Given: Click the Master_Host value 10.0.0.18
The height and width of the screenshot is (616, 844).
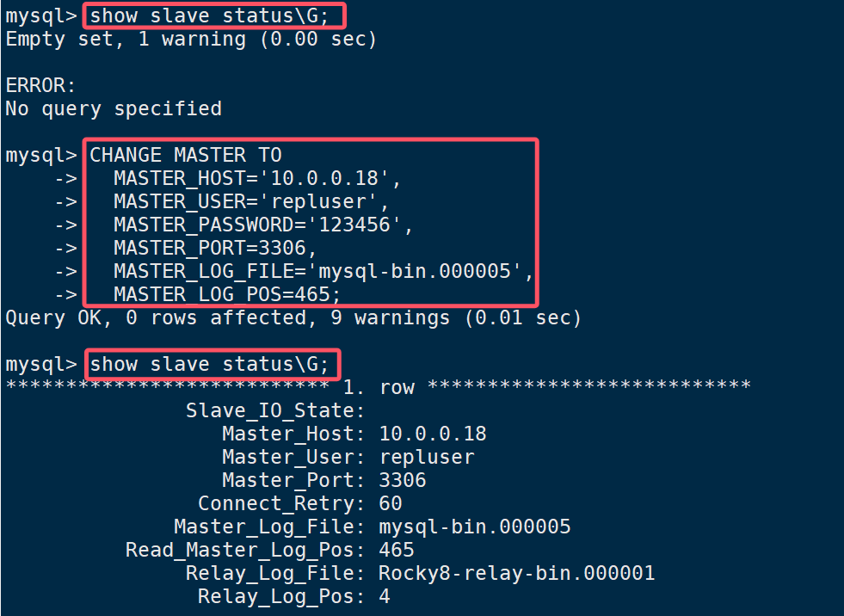Looking at the screenshot, I should 433,434.
